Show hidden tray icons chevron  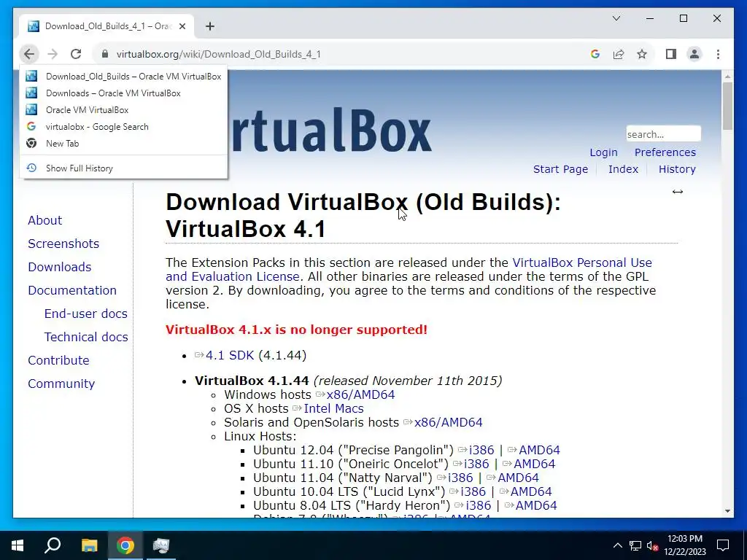(617, 545)
